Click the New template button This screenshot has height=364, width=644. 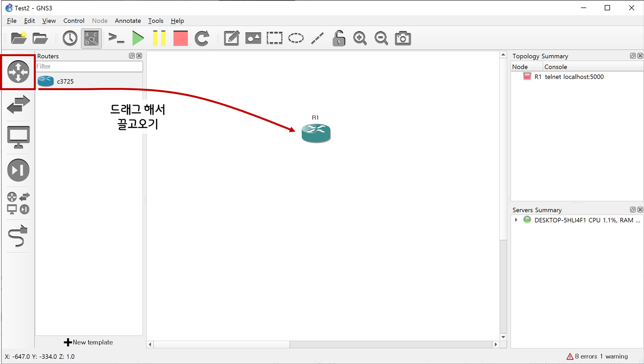click(89, 342)
